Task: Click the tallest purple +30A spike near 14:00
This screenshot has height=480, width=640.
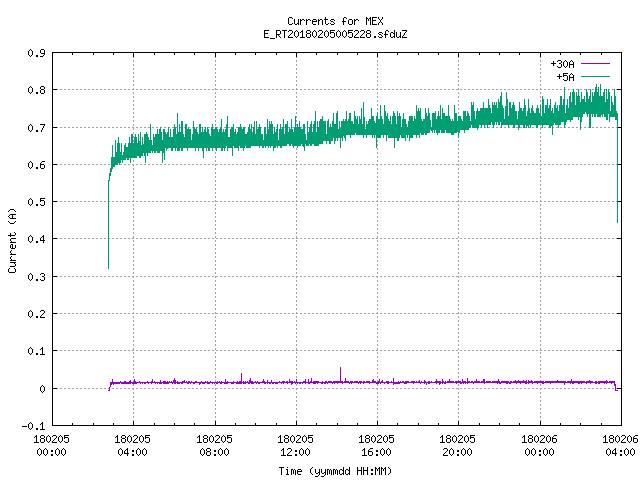Action: pos(340,374)
